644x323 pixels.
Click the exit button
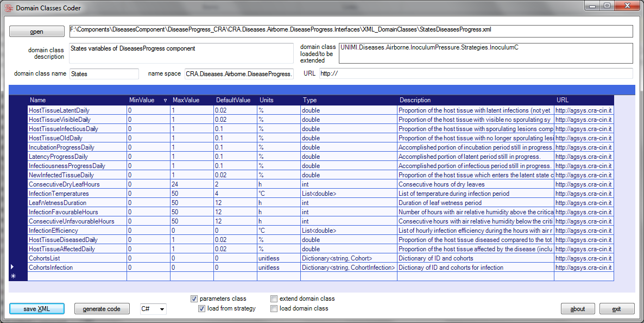pyautogui.click(x=616, y=309)
